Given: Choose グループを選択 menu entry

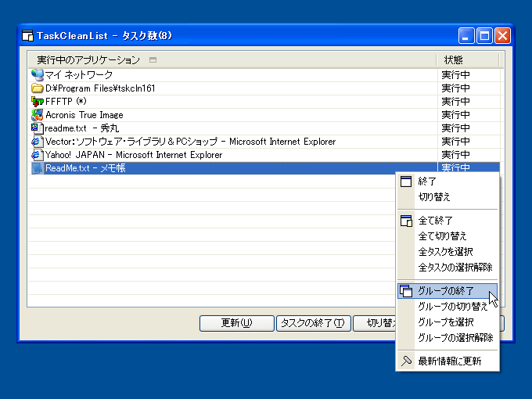Looking at the screenshot, I should (x=448, y=322).
